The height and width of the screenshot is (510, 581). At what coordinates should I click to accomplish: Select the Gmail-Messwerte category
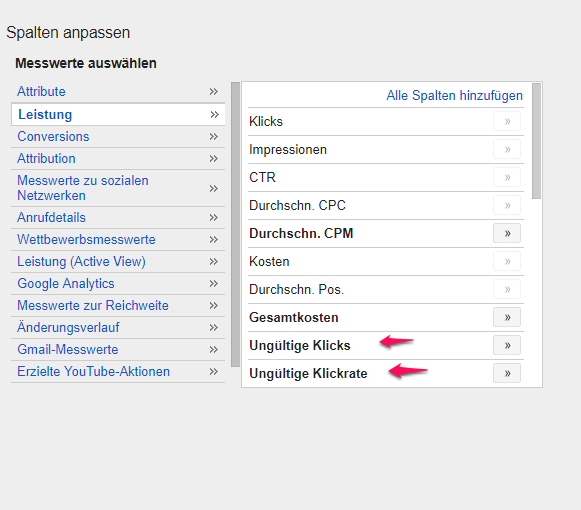[x=118, y=350]
